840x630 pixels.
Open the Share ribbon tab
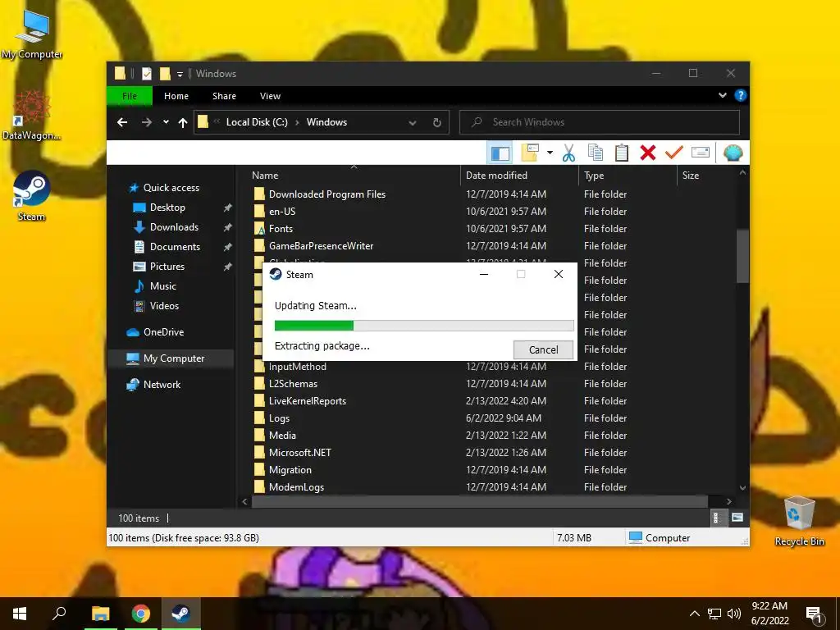(224, 96)
